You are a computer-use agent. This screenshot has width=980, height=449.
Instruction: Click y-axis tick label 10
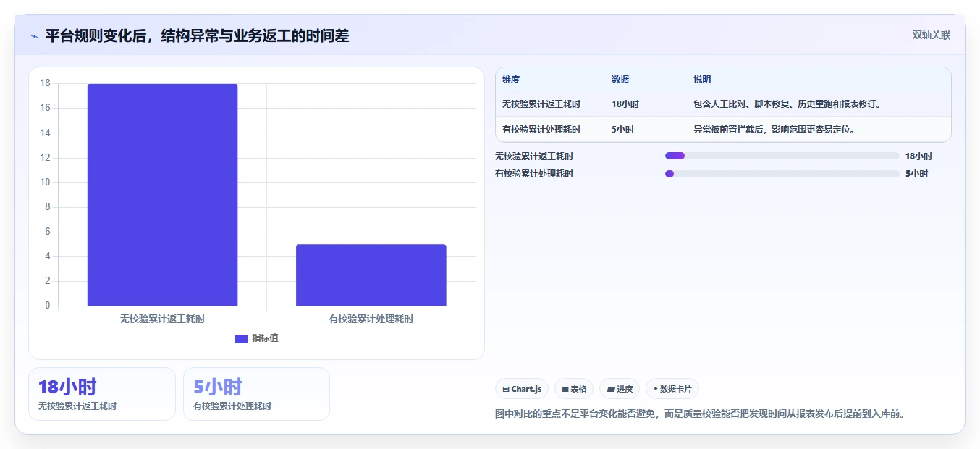tap(45, 182)
